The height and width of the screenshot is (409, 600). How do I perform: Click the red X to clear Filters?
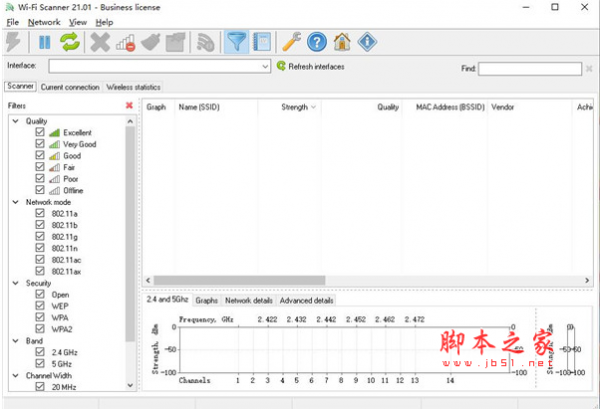(129, 105)
